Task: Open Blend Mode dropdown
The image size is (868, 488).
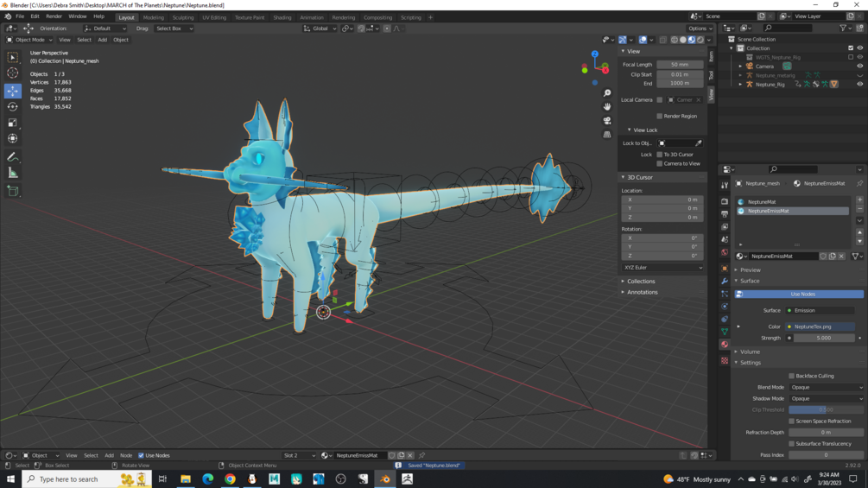Action: coord(826,387)
